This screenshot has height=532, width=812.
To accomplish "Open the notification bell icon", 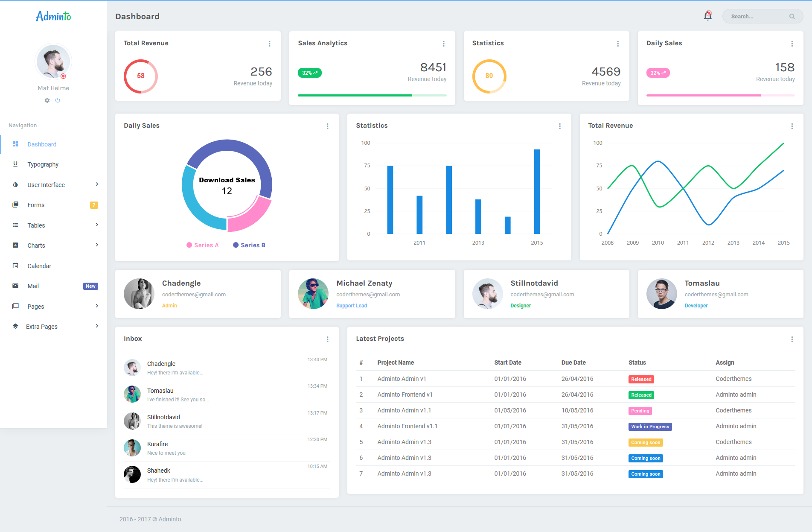I will pyautogui.click(x=707, y=15).
